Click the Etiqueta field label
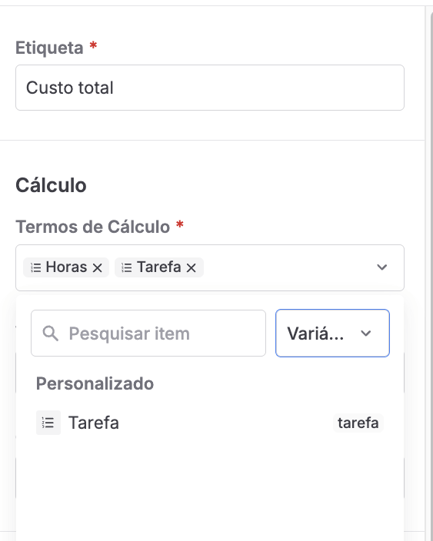This screenshot has height=541, width=433. coord(49,48)
